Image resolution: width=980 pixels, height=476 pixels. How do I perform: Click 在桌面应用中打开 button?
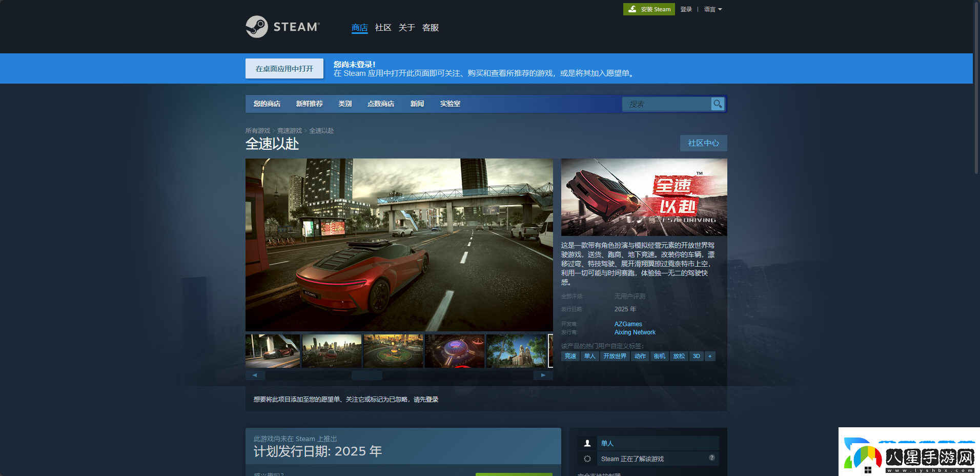[x=284, y=69]
